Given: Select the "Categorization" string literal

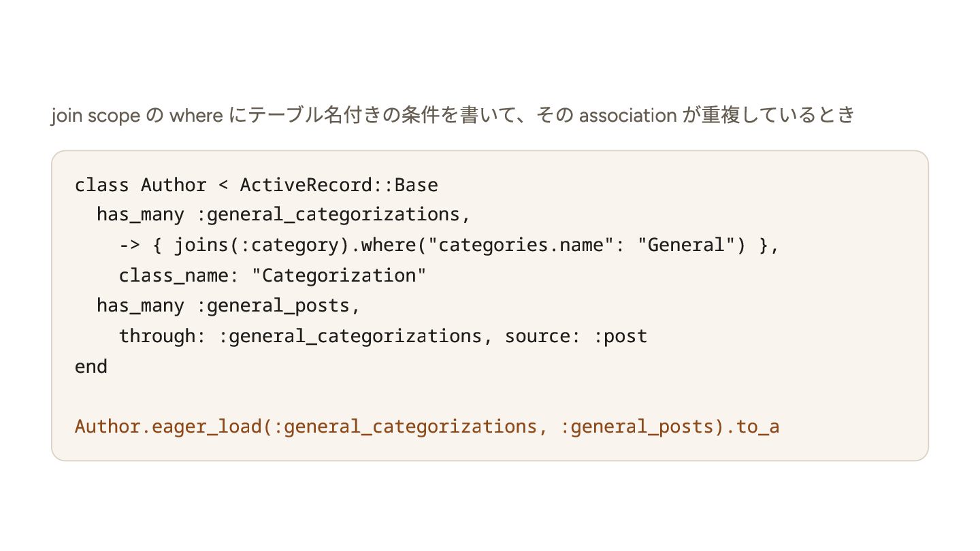Looking at the screenshot, I should click(344, 275).
